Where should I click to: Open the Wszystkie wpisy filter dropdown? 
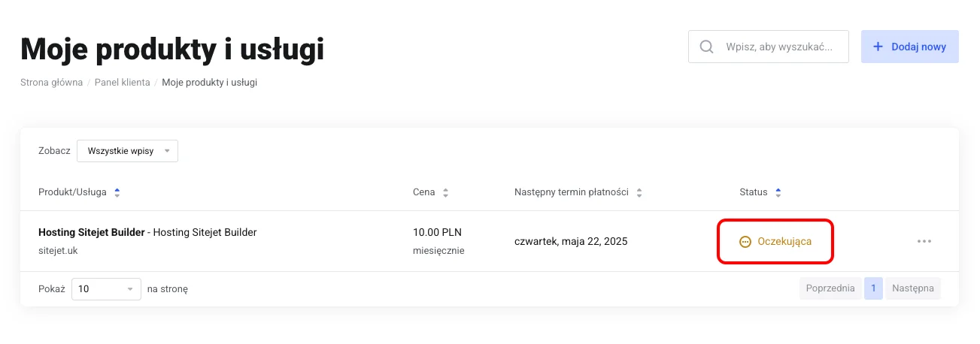coord(127,151)
